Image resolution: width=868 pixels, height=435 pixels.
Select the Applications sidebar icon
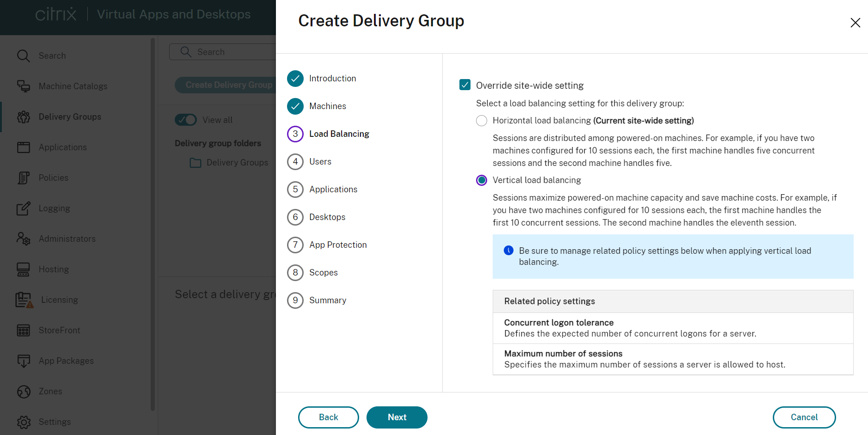62,147
